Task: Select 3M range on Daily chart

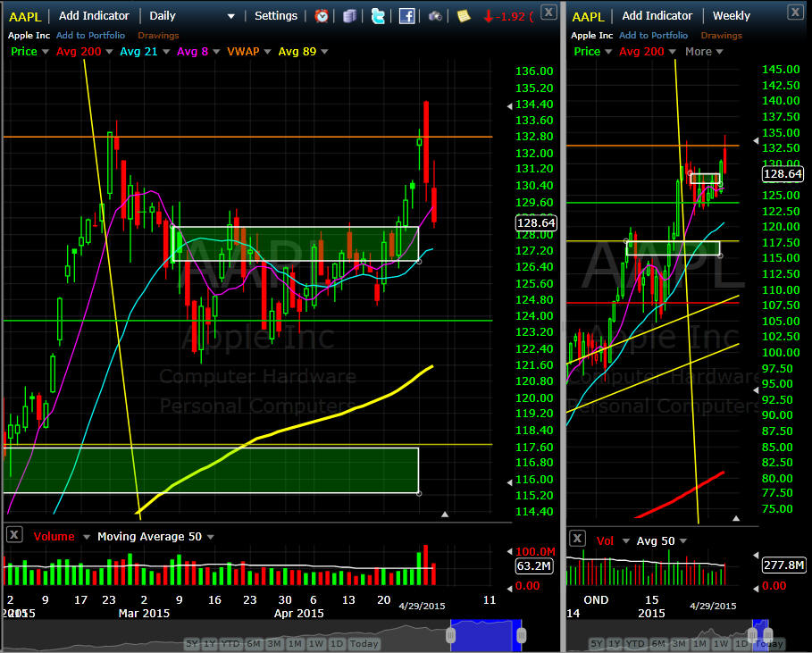Action: 274,644
